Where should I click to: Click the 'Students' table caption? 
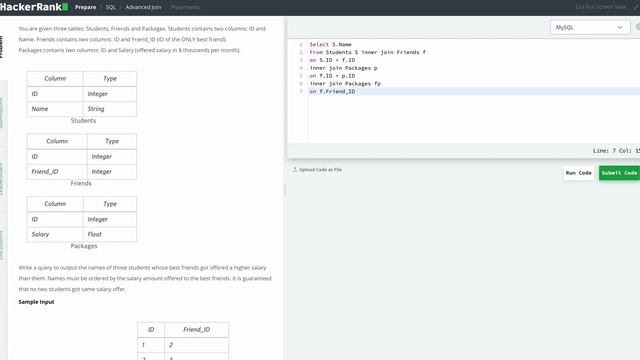pos(83,120)
